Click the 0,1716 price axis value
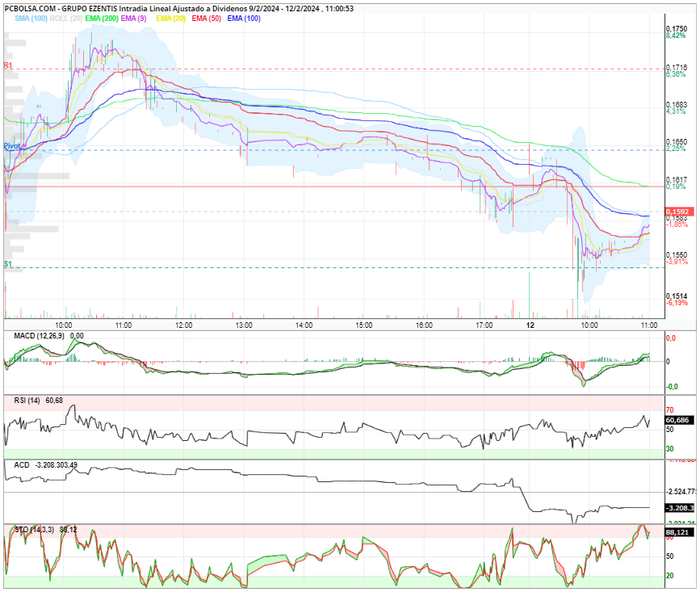Screen dimensions: 700x592 coord(677,67)
